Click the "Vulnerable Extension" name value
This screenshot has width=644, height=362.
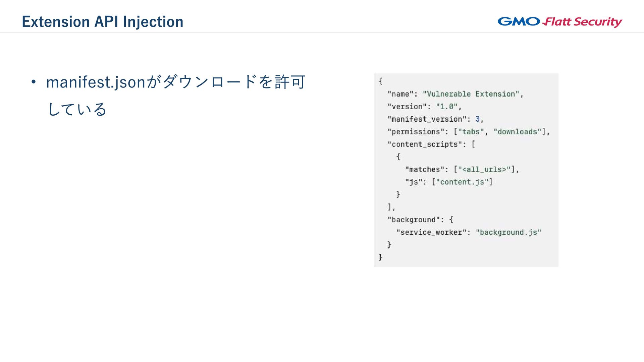471,94
